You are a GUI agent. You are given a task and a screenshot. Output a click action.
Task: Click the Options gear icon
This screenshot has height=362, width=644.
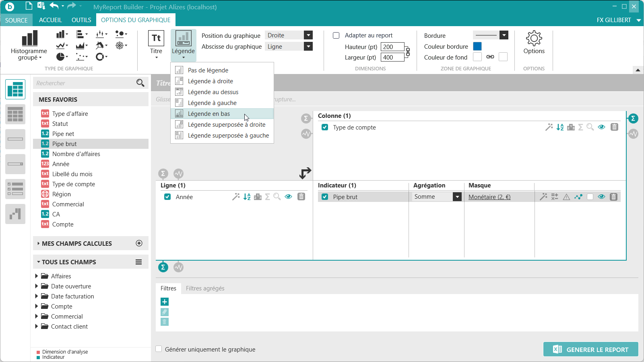click(534, 39)
